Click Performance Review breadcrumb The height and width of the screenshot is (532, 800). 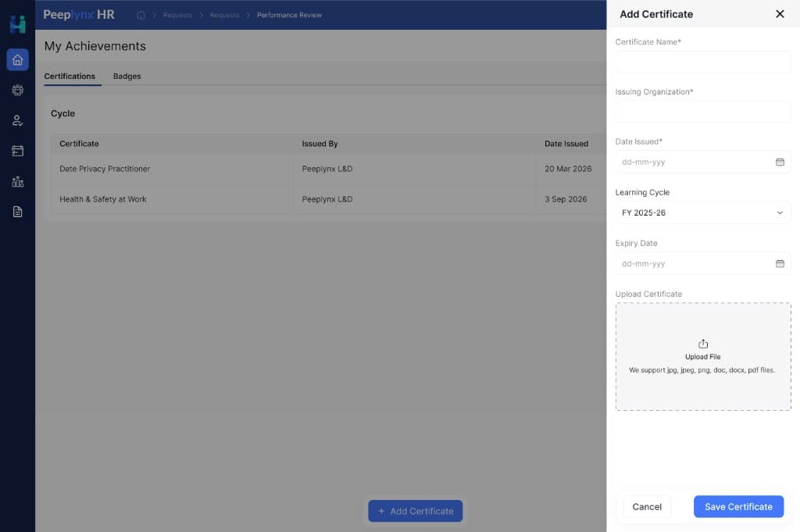pos(289,16)
